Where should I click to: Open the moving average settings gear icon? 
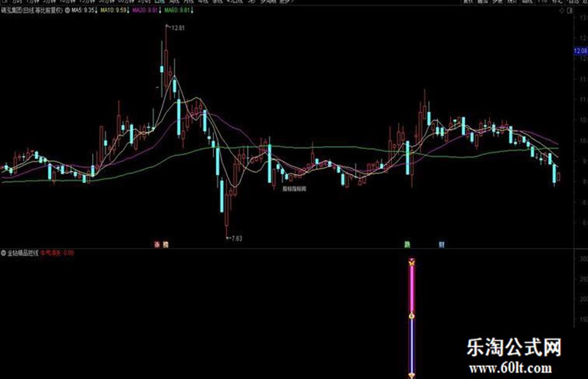click(x=67, y=11)
